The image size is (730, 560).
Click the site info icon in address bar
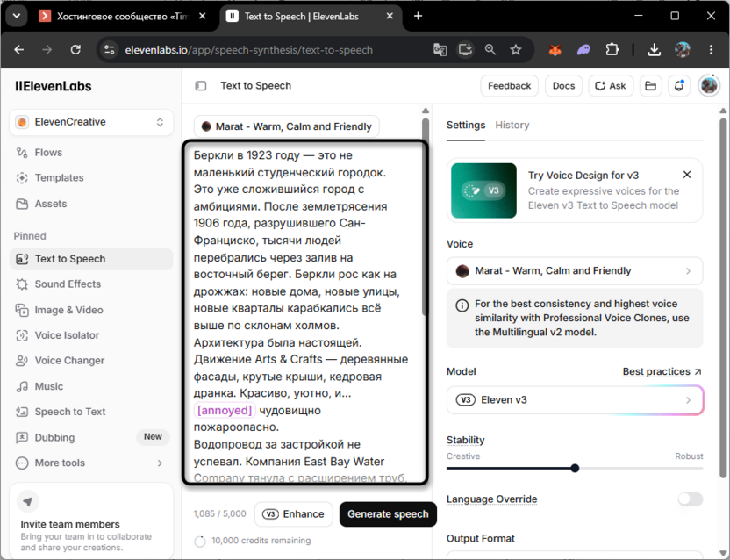(x=110, y=49)
